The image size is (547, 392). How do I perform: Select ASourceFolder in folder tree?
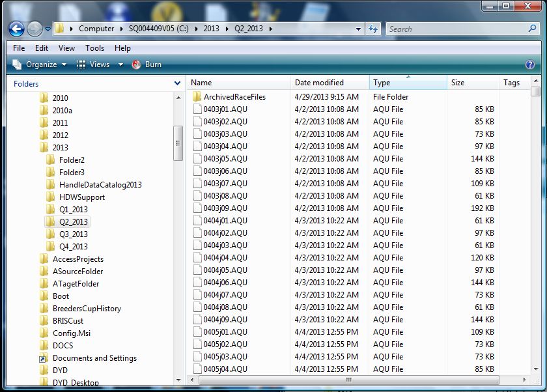[x=77, y=272]
